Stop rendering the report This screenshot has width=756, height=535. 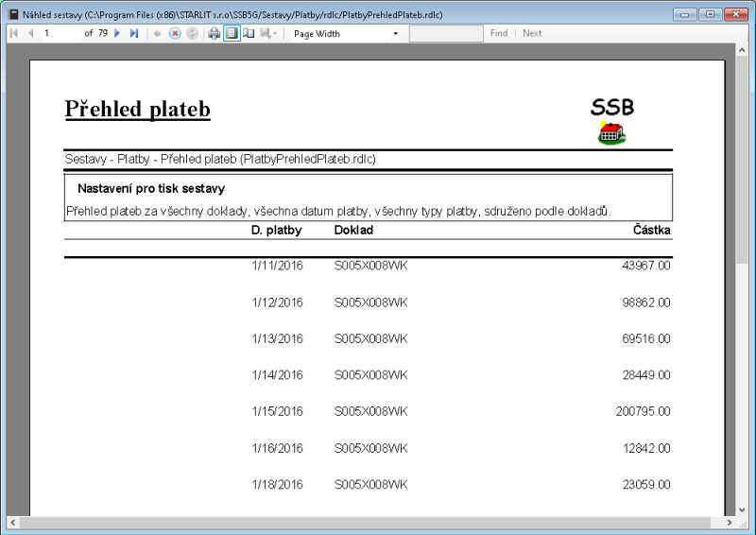tap(175, 33)
